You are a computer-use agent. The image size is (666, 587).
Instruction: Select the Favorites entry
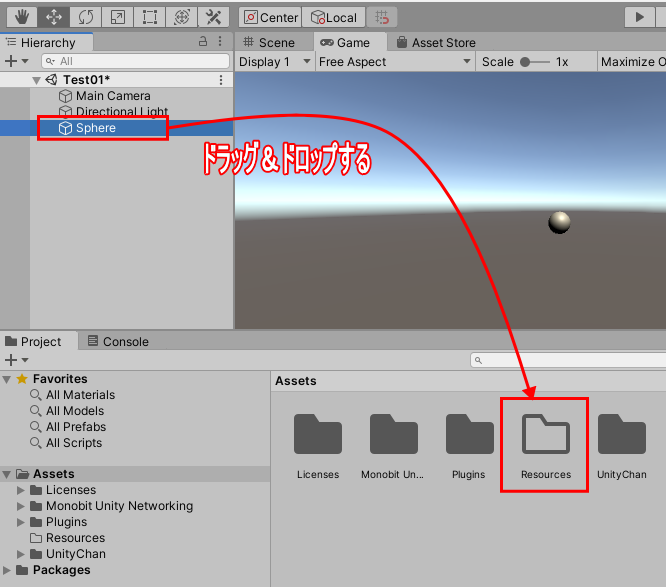click(x=60, y=379)
